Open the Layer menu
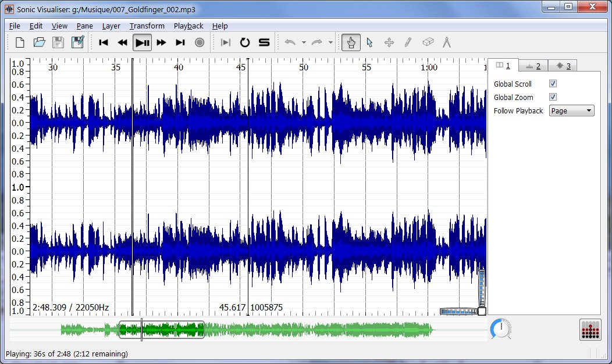This screenshot has width=612, height=364. pos(111,26)
